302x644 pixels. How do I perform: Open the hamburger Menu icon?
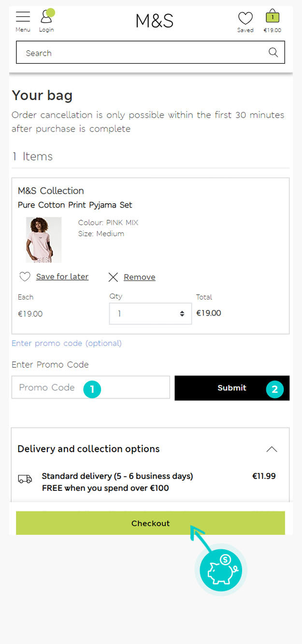coord(23,17)
